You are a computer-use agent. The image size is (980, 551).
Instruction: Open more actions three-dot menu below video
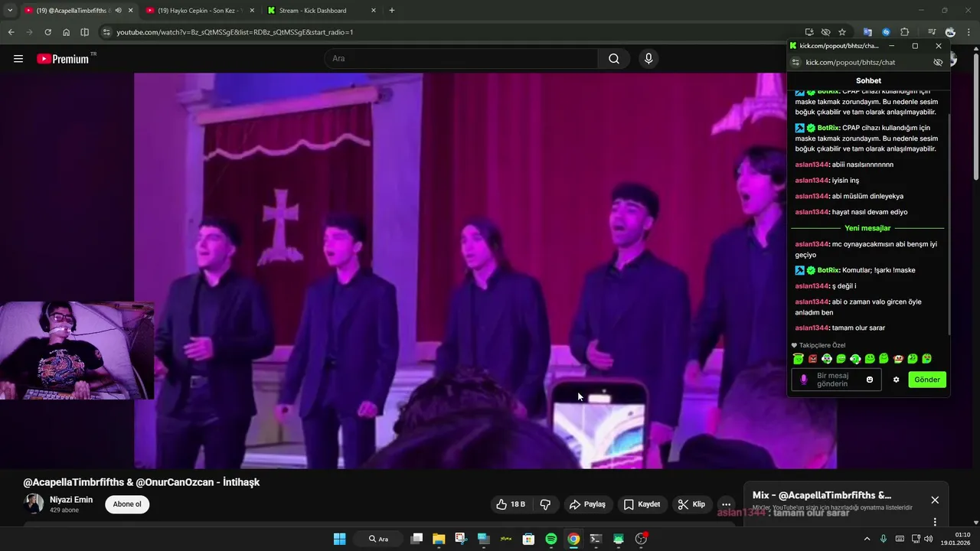(x=727, y=504)
